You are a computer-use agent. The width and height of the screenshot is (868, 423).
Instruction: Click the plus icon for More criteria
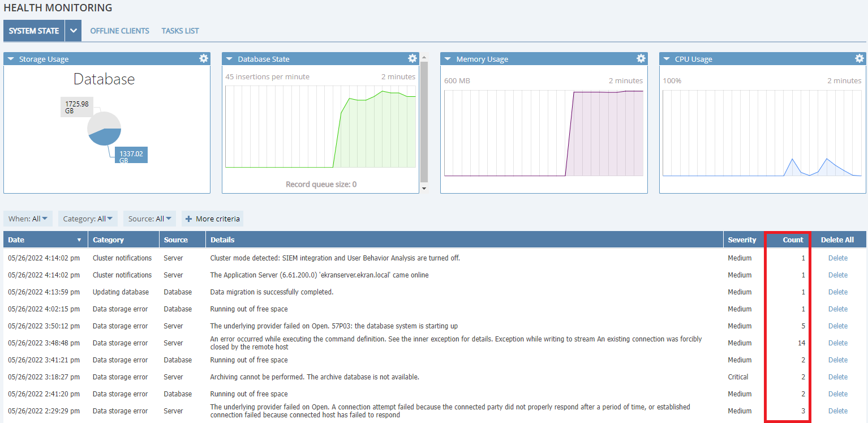pyautogui.click(x=188, y=219)
